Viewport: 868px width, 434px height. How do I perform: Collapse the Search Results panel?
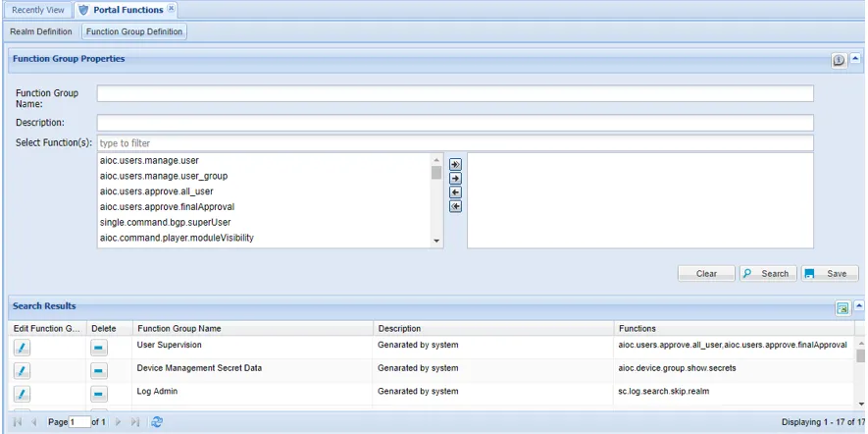coord(858,305)
